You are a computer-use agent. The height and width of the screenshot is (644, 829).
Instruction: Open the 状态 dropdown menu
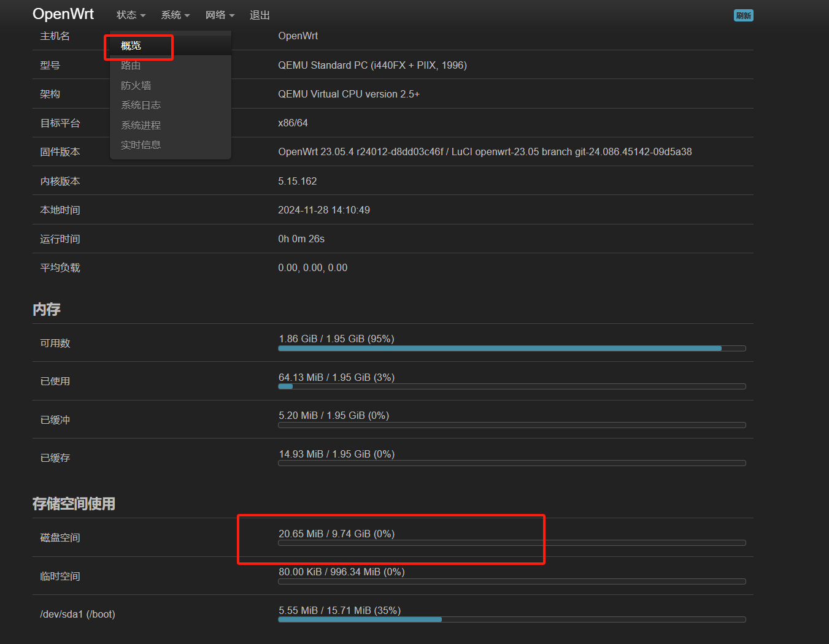[131, 15]
